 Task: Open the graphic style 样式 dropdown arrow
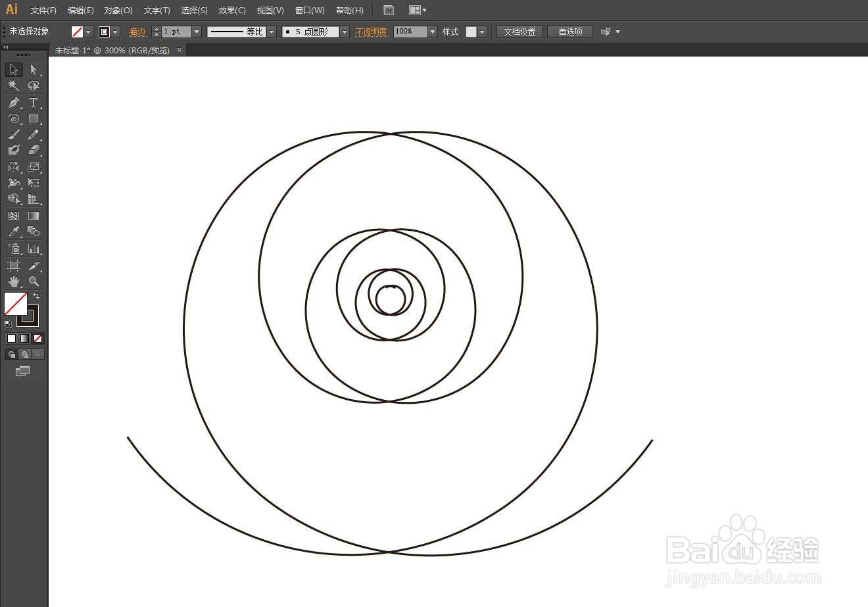(x=482, y=32)
